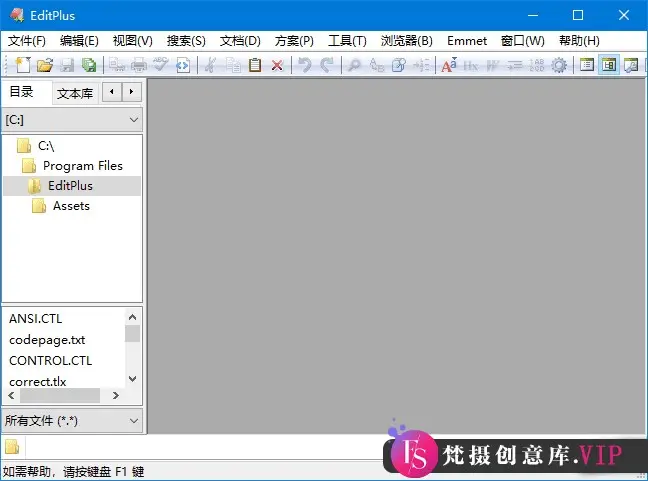
Task: Open the 浏览器(B) menu
Action: pos(407,41)
